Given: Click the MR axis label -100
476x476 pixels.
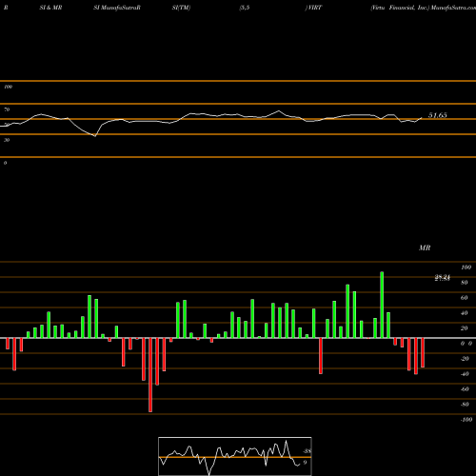Looking at the screenshot, I should [466, 420].
